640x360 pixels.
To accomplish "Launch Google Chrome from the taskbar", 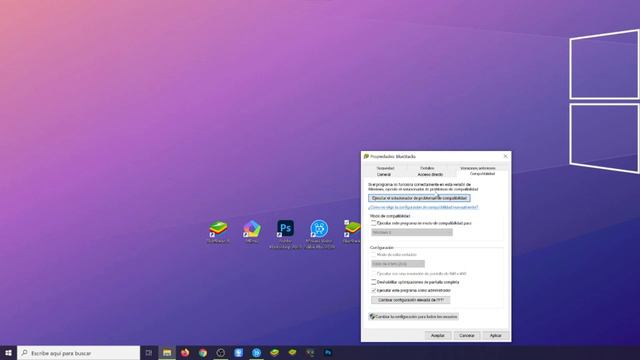I will [x=203, y=353].
